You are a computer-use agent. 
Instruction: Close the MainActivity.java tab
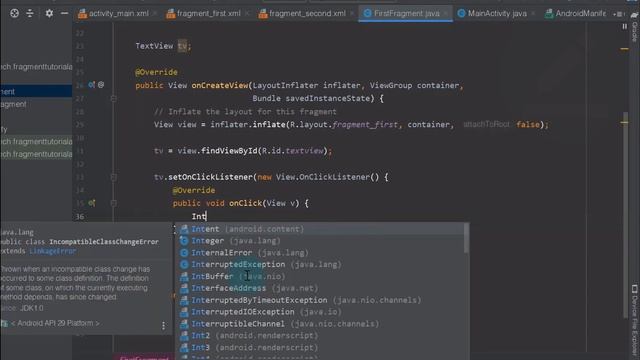[533, 13]
